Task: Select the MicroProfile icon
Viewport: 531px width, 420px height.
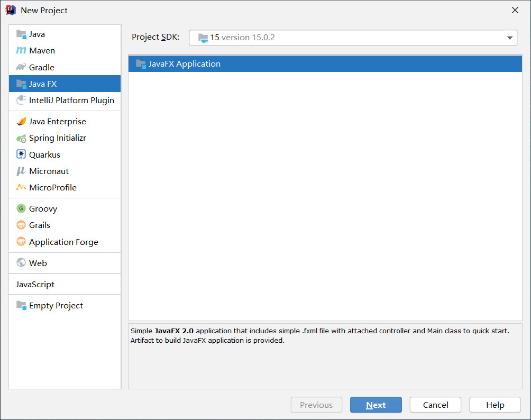Action: [x=21, y=187]
